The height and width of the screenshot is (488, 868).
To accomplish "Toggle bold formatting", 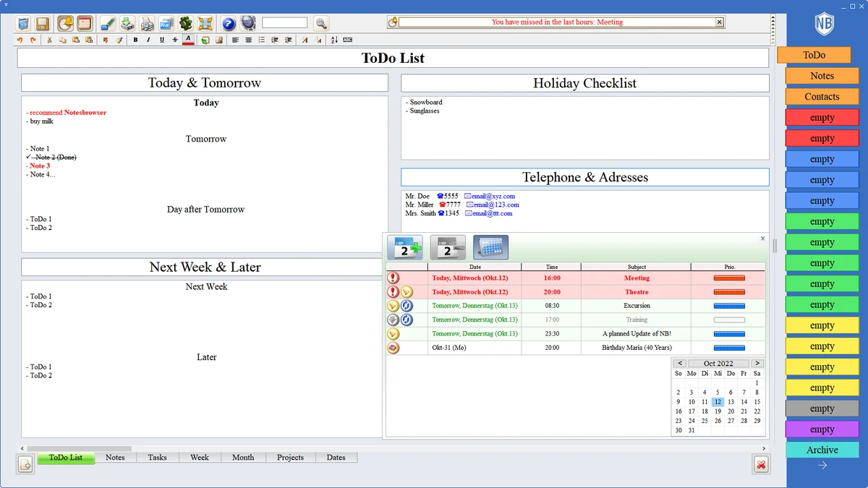I will click(135, 40).
